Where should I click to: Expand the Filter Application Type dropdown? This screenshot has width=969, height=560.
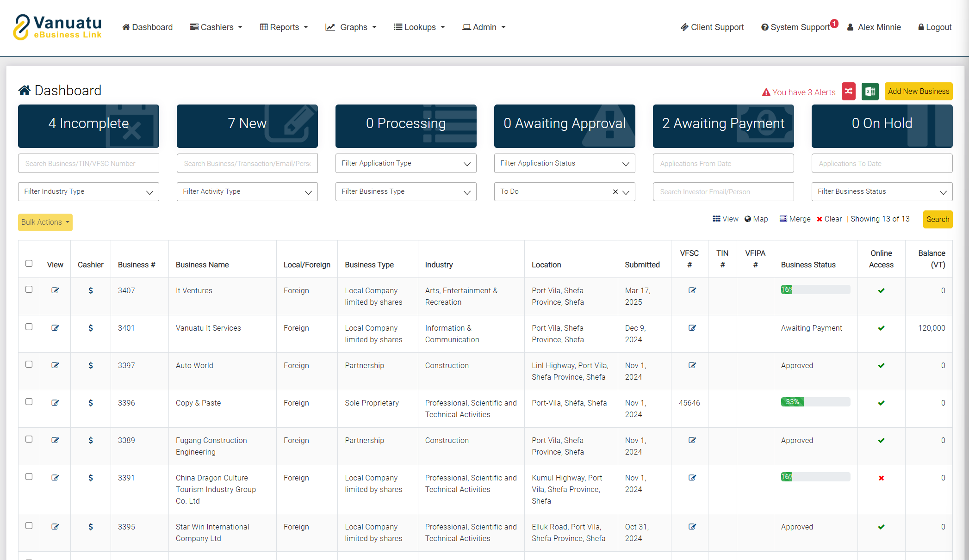tap(406, 163)
